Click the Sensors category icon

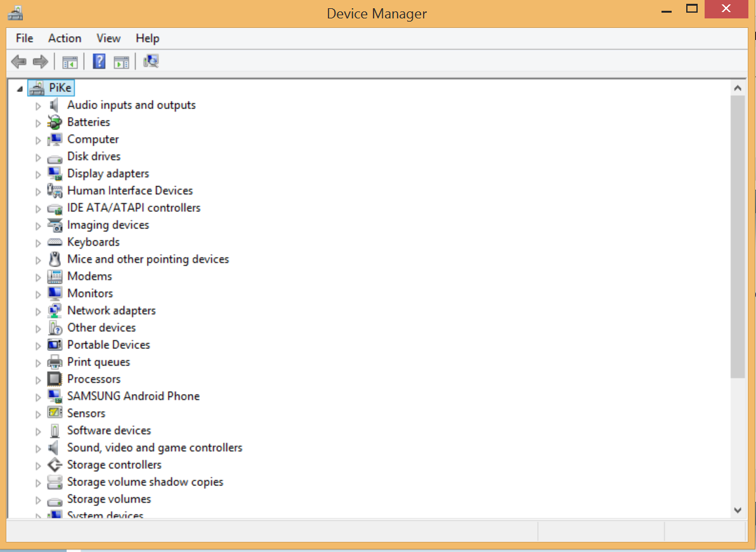pos(55,413)
